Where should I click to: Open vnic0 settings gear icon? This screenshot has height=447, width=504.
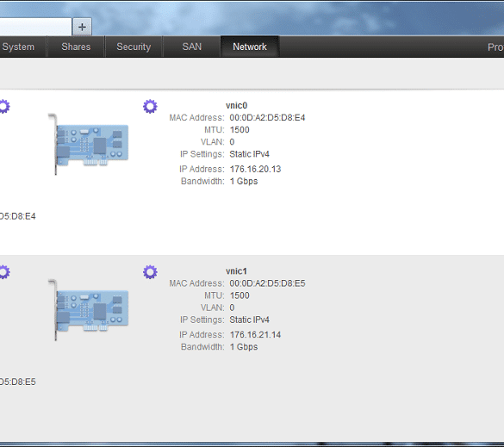click(x=150, y=107)
